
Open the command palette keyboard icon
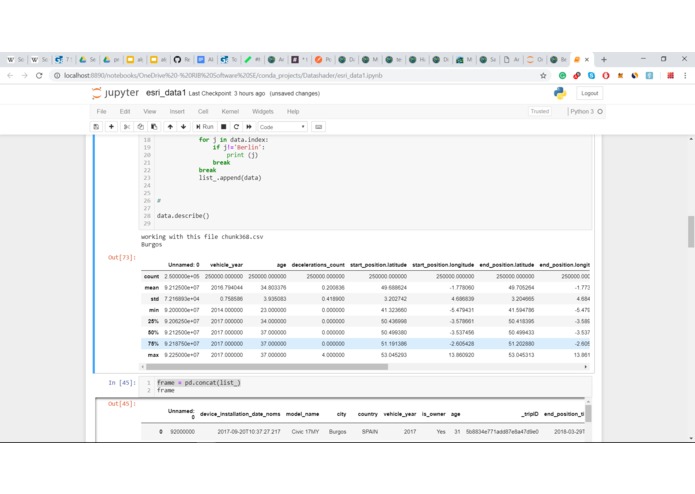tap(318, 127)
